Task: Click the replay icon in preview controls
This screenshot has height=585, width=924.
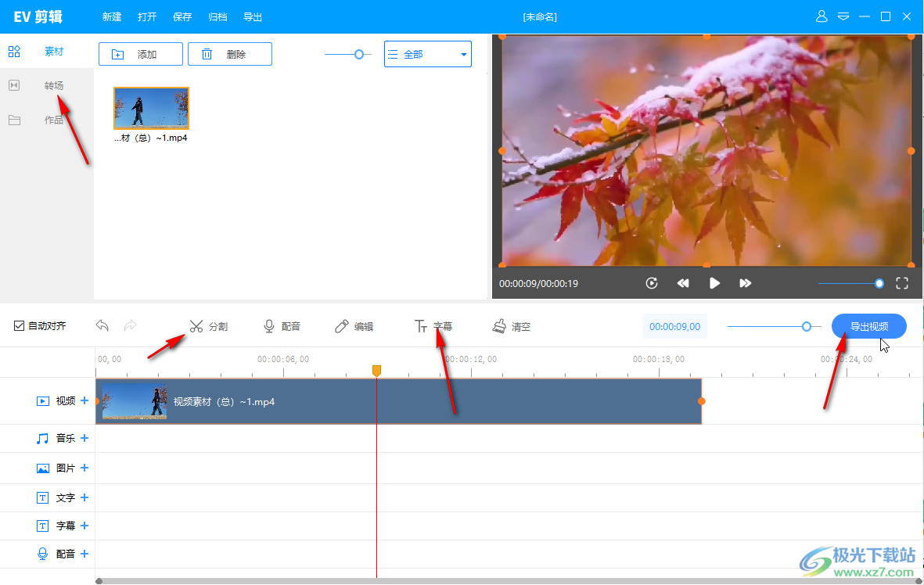Action: [652, 283]
